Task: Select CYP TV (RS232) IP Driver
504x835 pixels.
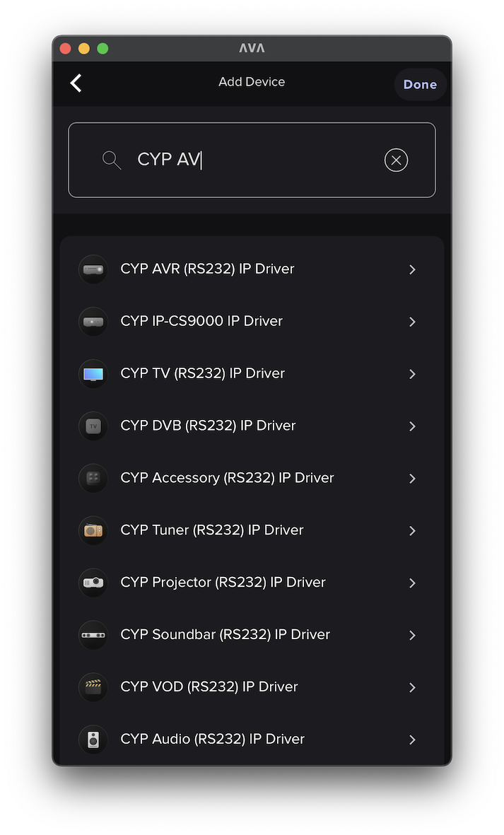Action: click(202, 373)
